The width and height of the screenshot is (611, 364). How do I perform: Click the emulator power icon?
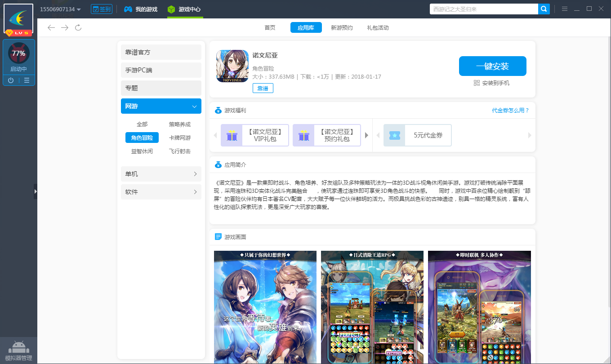point(11,80)
